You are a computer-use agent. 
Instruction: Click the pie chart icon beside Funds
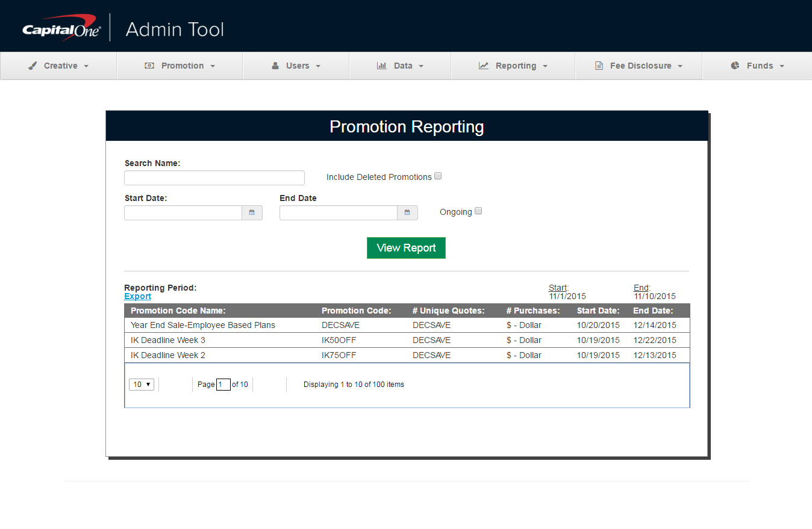(735, 66)
